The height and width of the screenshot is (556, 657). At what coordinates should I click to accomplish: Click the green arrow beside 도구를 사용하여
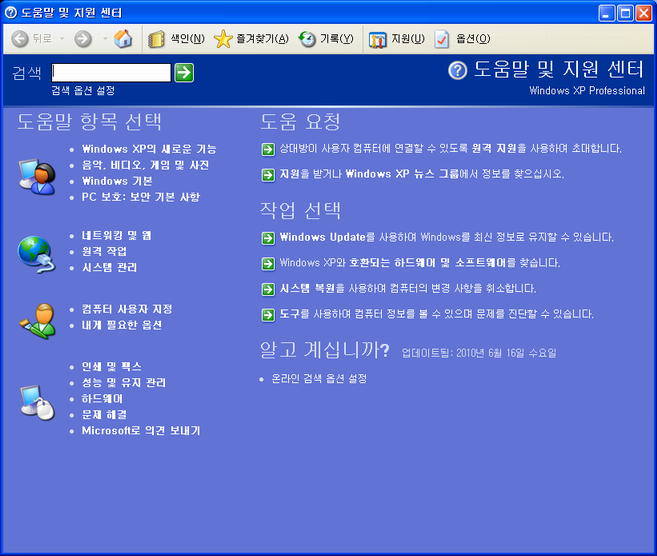268,315
